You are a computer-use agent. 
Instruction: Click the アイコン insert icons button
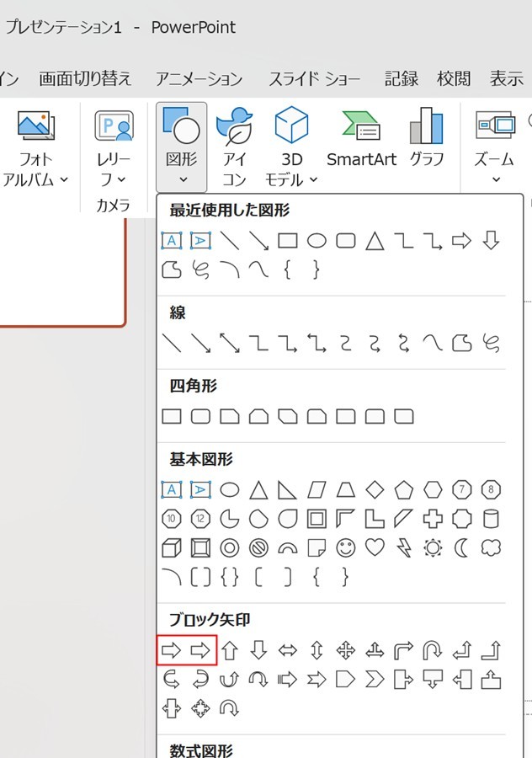pos(234,147)
